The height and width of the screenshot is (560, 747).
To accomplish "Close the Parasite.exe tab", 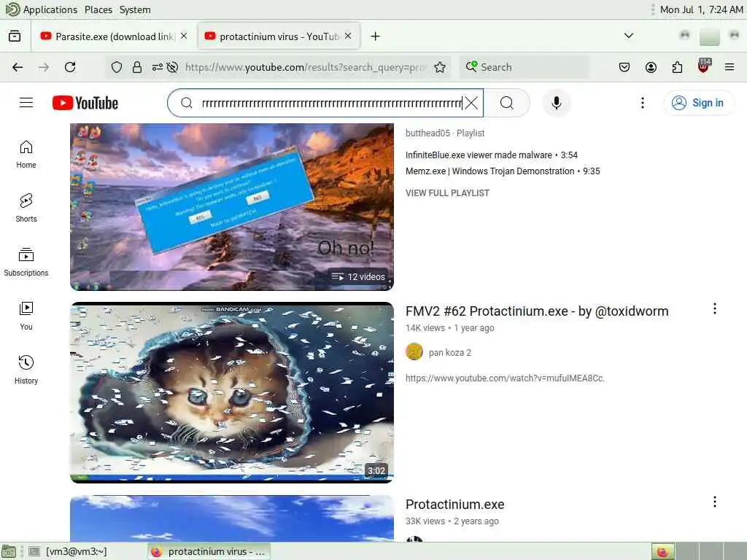I will [184, 36].
